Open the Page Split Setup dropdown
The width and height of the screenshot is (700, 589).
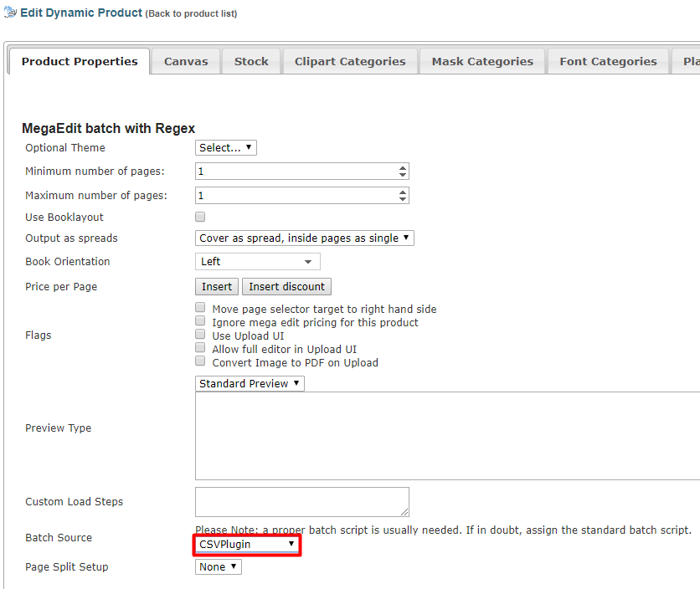[218, 566]
